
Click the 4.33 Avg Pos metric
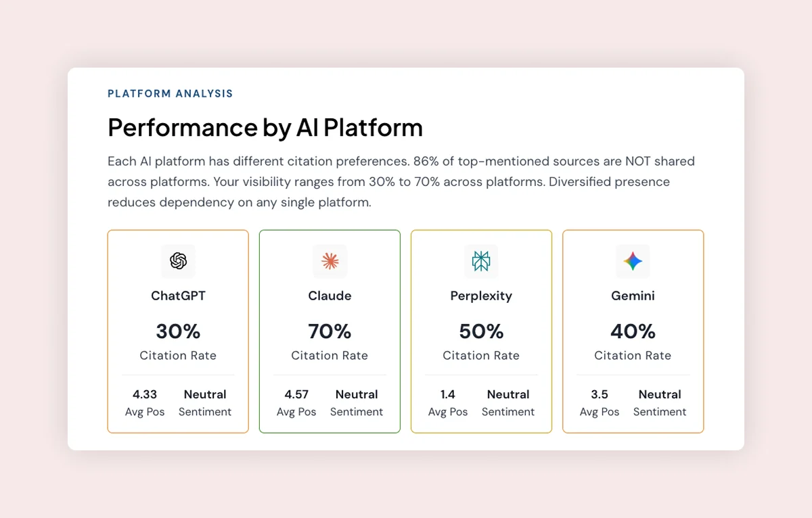pos(145,394)
